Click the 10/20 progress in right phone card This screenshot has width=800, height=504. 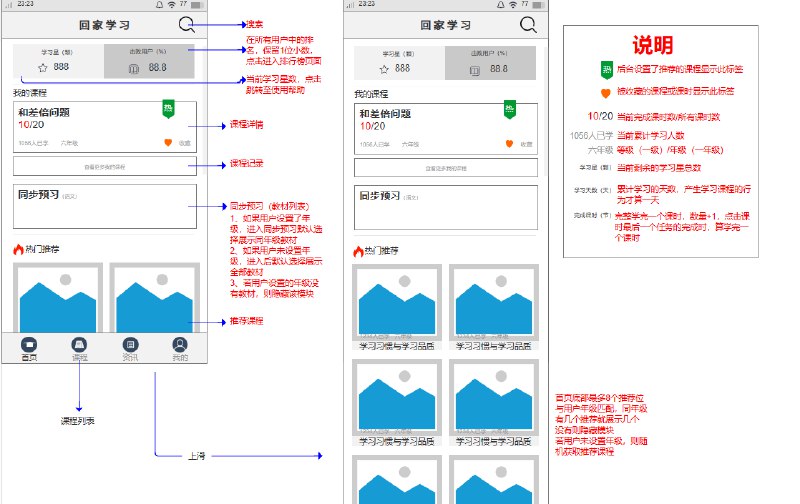(372, 127)
